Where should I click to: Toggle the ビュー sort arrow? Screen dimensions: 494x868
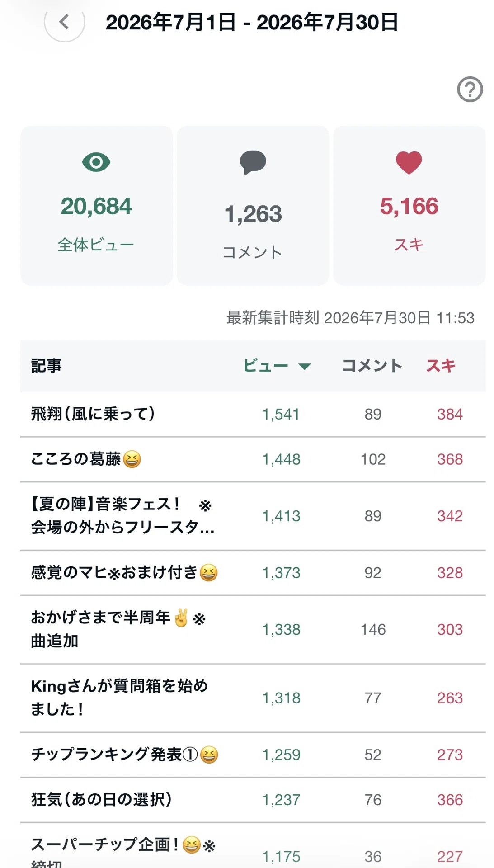[x=305, y=366]
